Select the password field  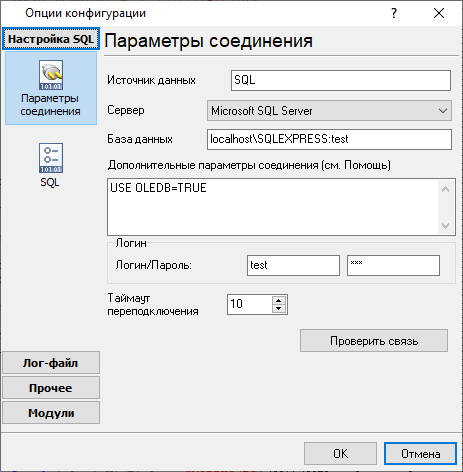393,265
